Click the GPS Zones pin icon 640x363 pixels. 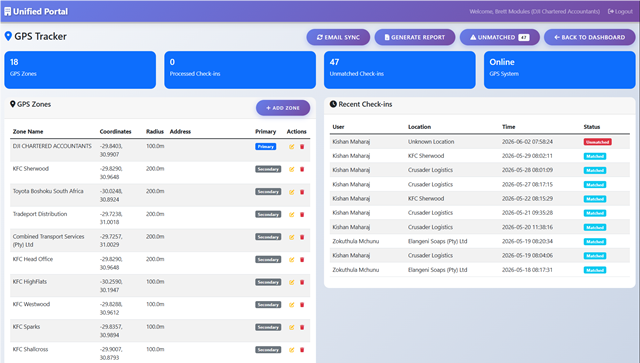tap(13, 104)
